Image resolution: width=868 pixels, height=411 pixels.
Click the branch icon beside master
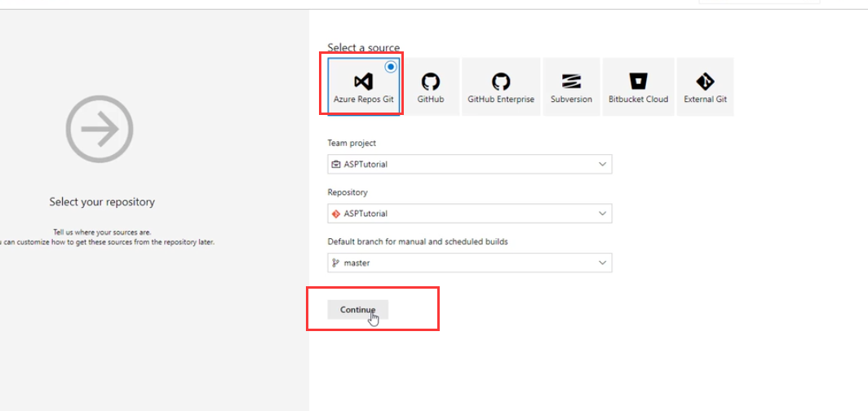[x=335, y=263]
